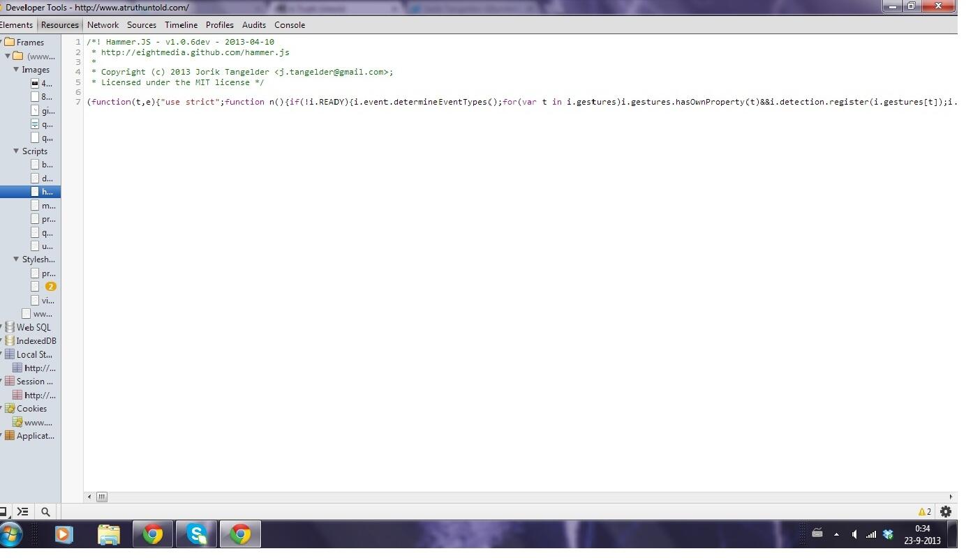This screenshot has height=558, width=980.
Task: Collapse the Images folder arrow
Action: pos(16,70)
